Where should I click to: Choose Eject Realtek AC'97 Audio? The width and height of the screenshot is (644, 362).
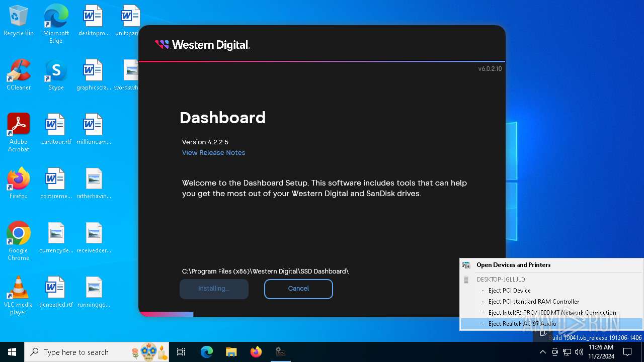[552, 324]
